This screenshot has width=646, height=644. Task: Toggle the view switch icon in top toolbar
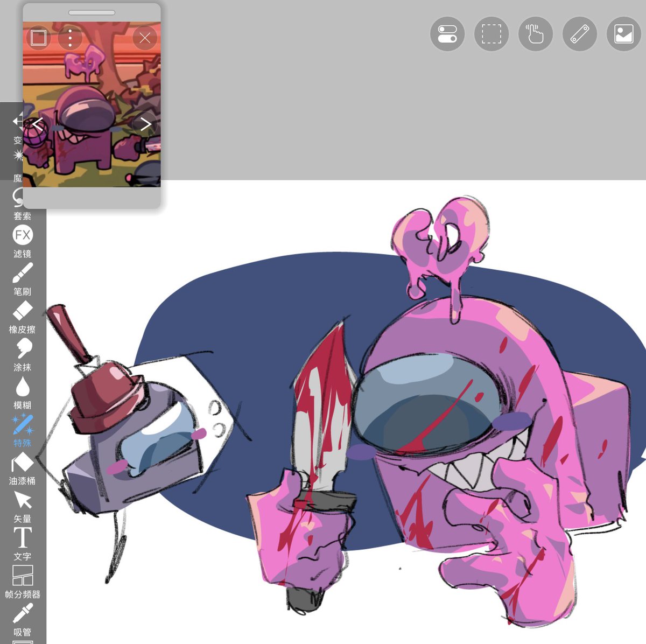click(447, 34)
